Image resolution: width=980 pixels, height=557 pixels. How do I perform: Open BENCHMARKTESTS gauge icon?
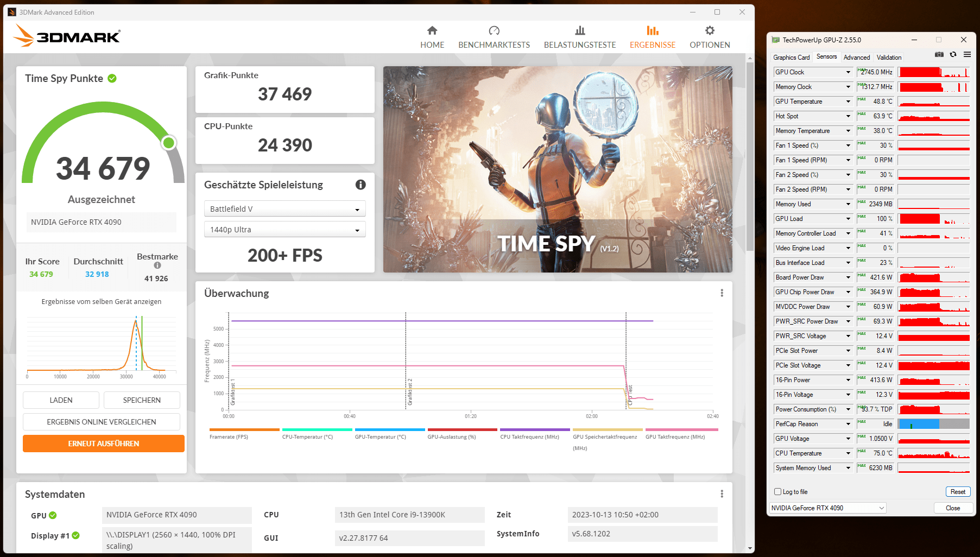(494, 30)
